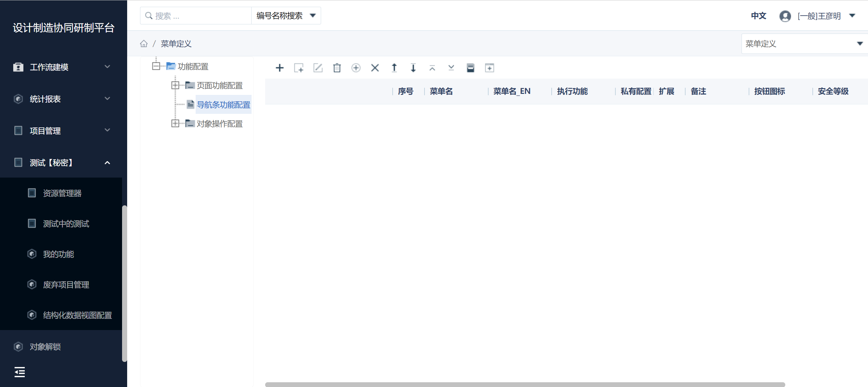Viewport: 868px width, 387px height.
Task: Click the 设计制造协同研制平台 title
Action: (64, 28)
